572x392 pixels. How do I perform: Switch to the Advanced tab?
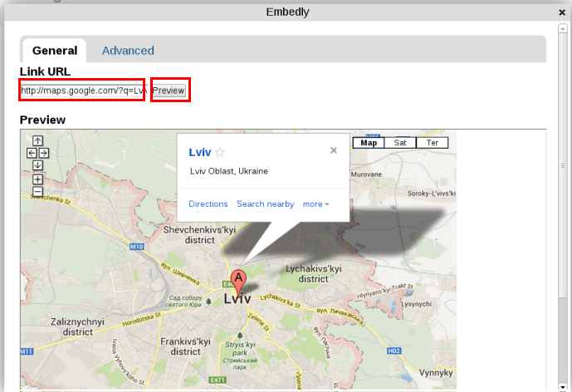click(128, 51)
